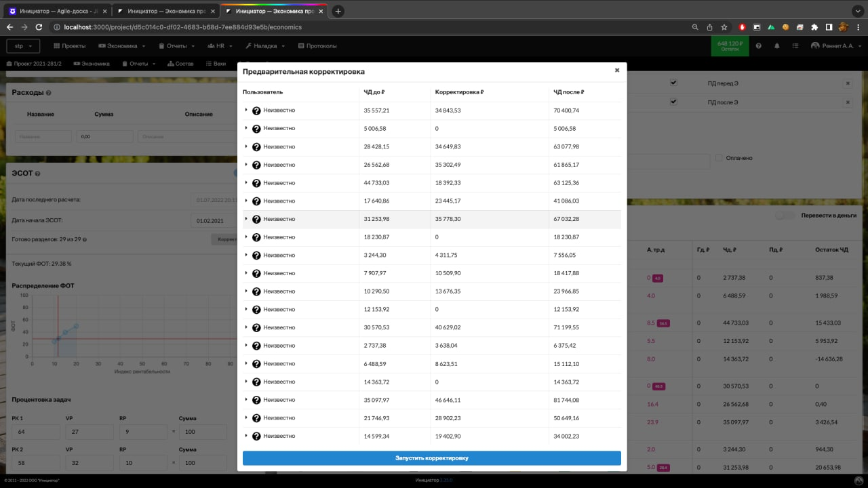
Task: Click Запустить корректировку button
Action: click(432, 458)
